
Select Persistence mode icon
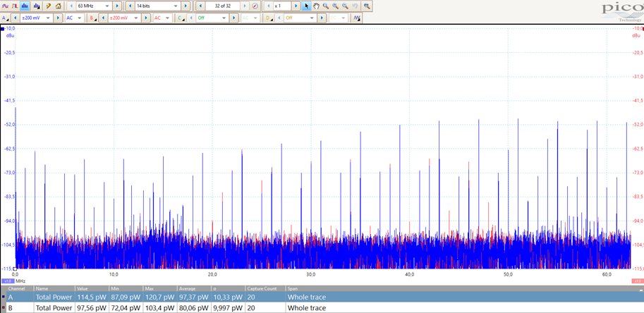(15, 6)
